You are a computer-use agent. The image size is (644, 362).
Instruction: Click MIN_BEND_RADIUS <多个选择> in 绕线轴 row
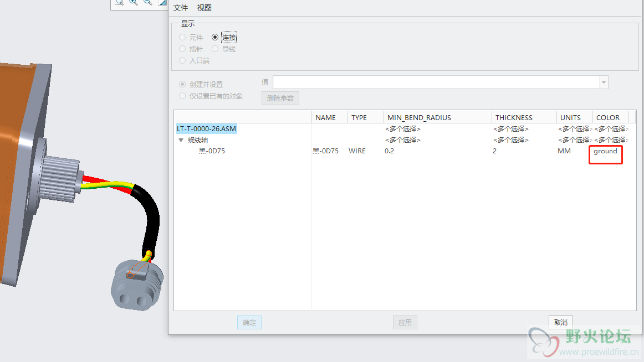point(402,140)
